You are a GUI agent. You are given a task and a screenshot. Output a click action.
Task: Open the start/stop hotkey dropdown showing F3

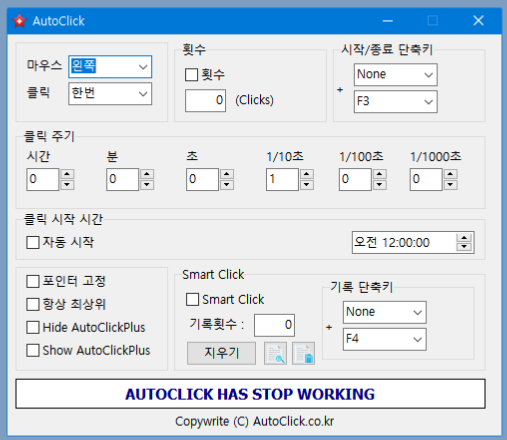[x=396, y=101]
